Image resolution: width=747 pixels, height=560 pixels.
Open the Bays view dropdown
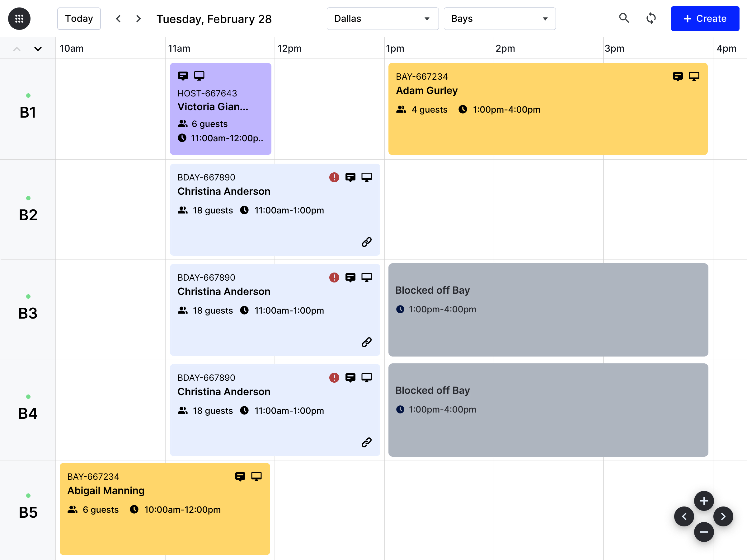pyautogui.click(x=500, y=19)
